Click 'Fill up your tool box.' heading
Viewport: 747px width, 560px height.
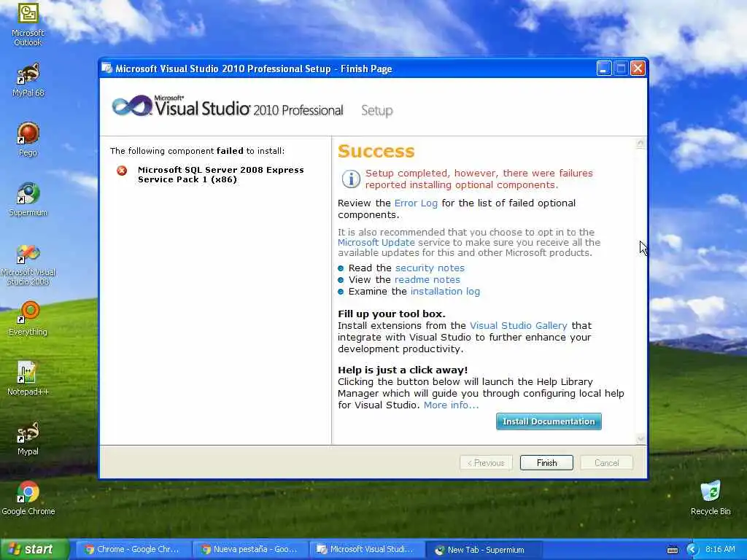point(392,314)
